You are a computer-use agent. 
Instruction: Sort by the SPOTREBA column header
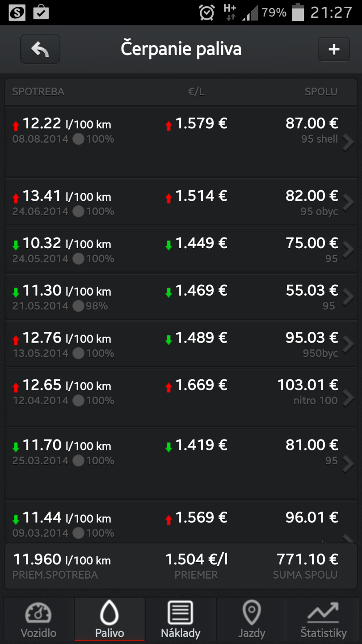(x=38, y=92)
